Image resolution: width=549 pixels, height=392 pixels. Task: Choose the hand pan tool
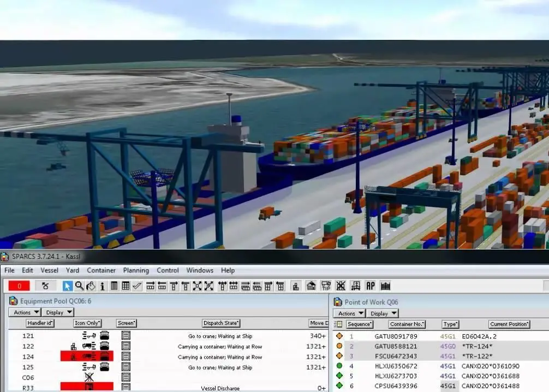[x=91, y=286]
